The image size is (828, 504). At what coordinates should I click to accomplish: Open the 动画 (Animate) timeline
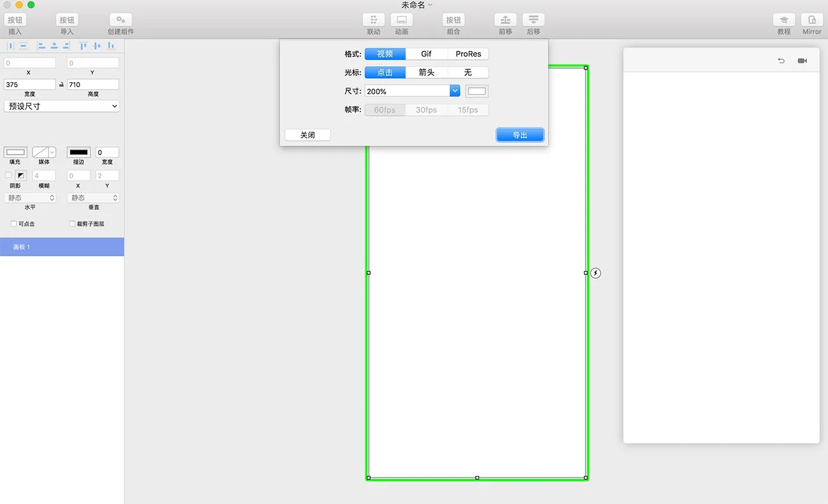point(401,20)
